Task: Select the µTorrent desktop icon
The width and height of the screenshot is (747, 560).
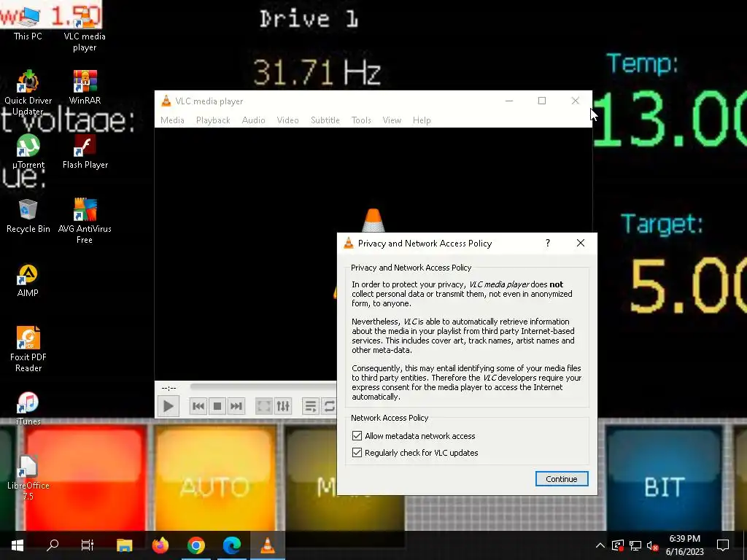Action: (28, 152)
